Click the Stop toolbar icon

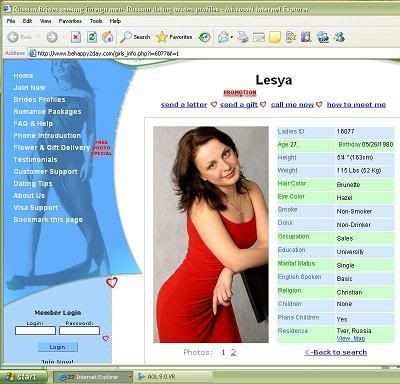[x=76, y=37]
